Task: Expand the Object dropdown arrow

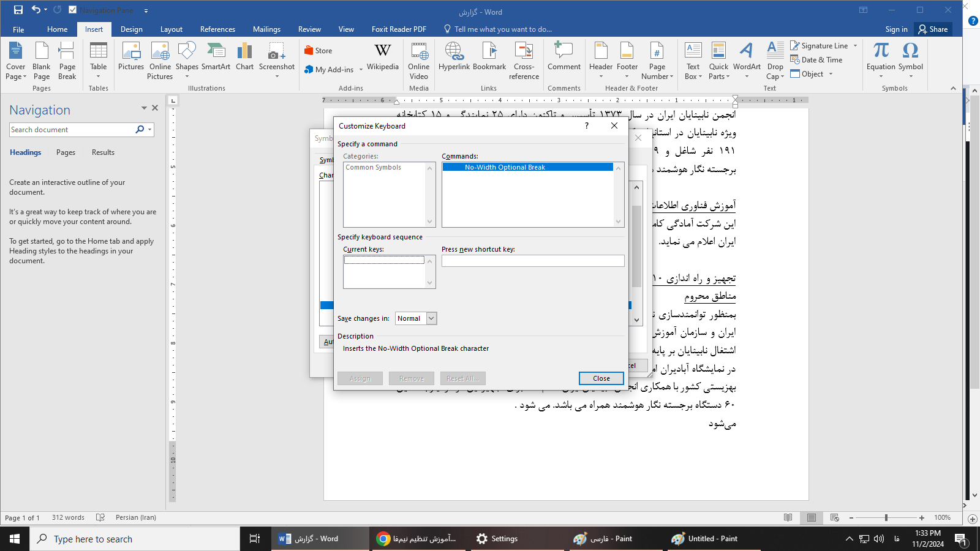Action: [x=831, y=74]
